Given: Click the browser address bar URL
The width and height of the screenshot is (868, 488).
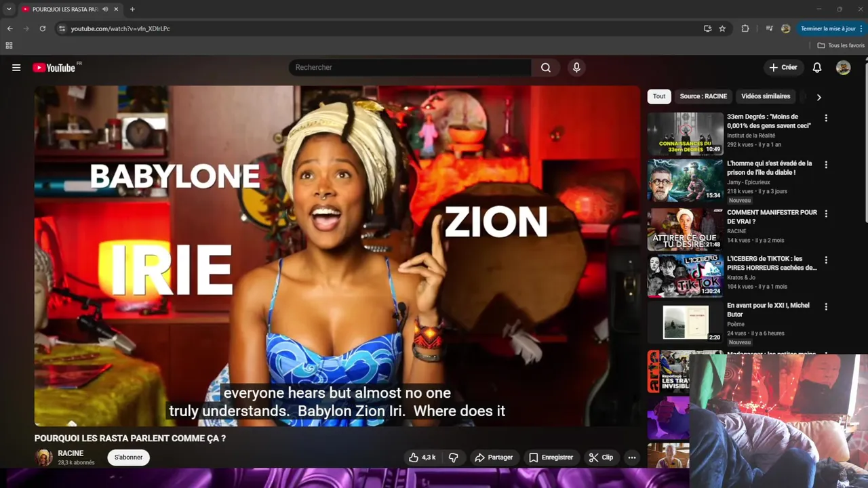Looking at the screenshot, I should pos(121,28).
